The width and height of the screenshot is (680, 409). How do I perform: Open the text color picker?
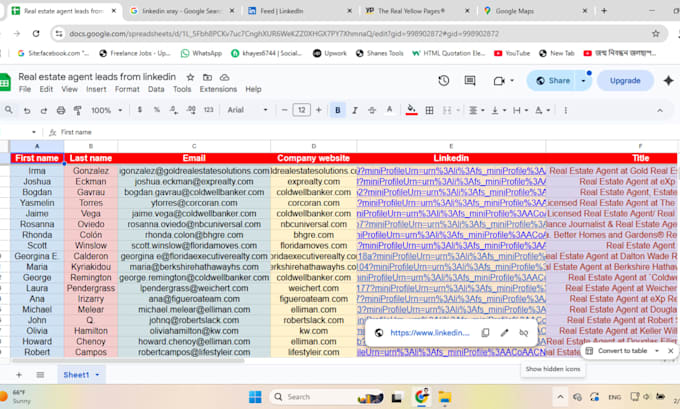(389, 110)
